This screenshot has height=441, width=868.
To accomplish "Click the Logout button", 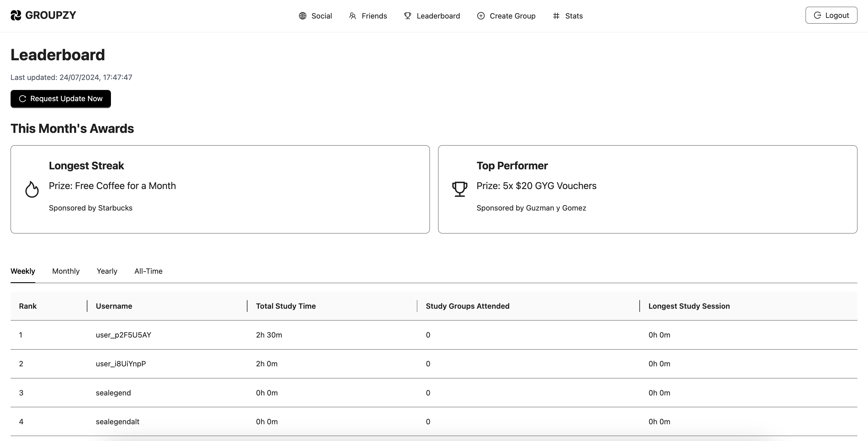I will tap(831, 15).
